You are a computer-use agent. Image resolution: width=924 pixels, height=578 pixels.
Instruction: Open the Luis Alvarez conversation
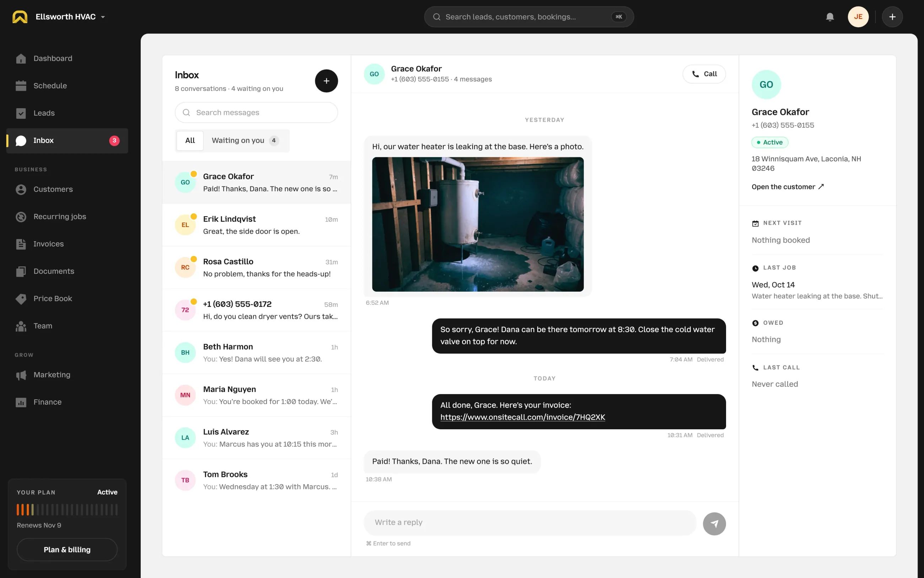[x=256, y=438]
